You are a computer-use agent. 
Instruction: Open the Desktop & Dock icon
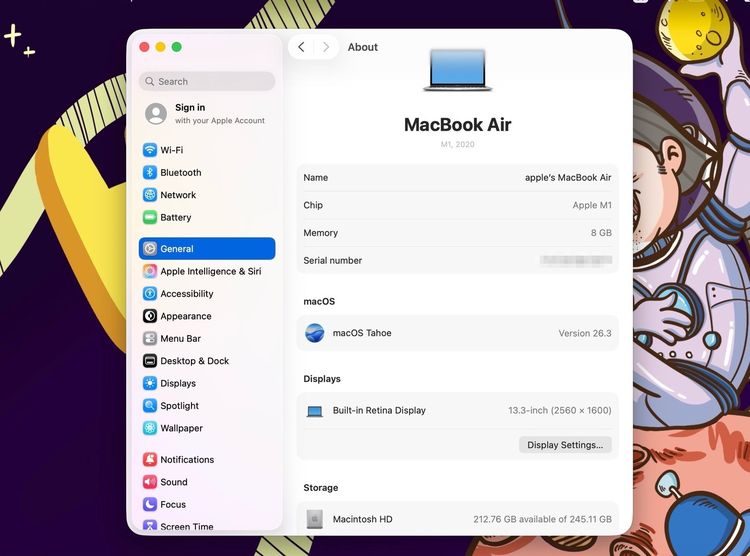150,361
